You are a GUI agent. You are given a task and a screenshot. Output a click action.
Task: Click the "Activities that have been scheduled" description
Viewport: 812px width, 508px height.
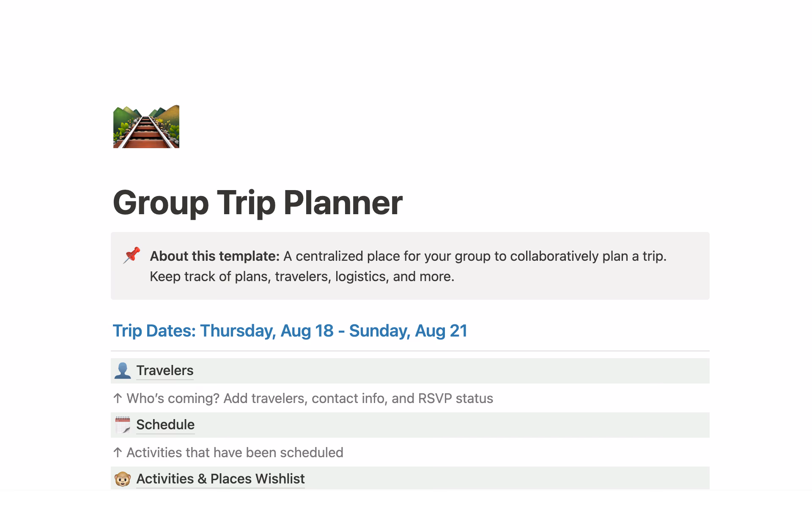tap(235, 453)
